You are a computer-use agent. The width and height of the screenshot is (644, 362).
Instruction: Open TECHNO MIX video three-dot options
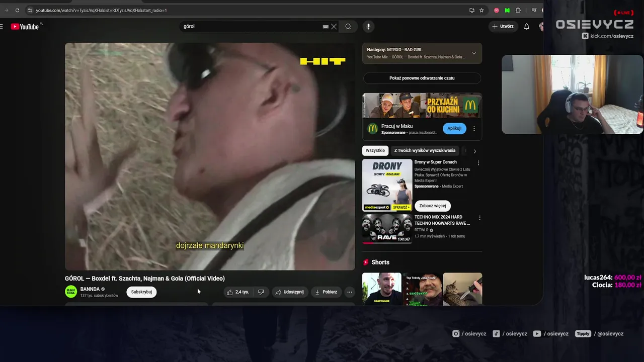(479, 218)
